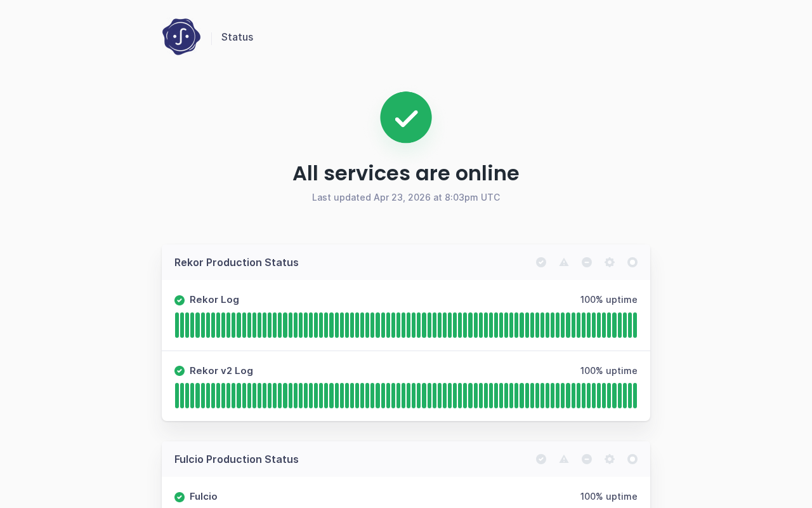This screenshot has height=508, width=812.
Task: Click warning triangle legend icon in Rekor header
Action: [x=564, y=262]
